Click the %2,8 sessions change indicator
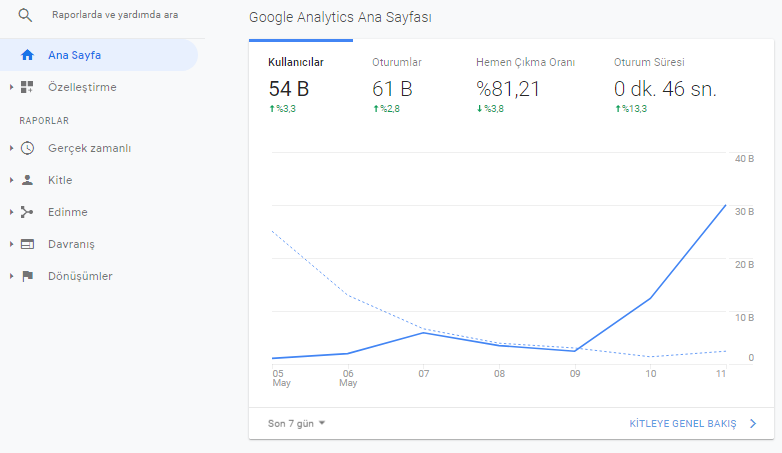 coord(386,109)
